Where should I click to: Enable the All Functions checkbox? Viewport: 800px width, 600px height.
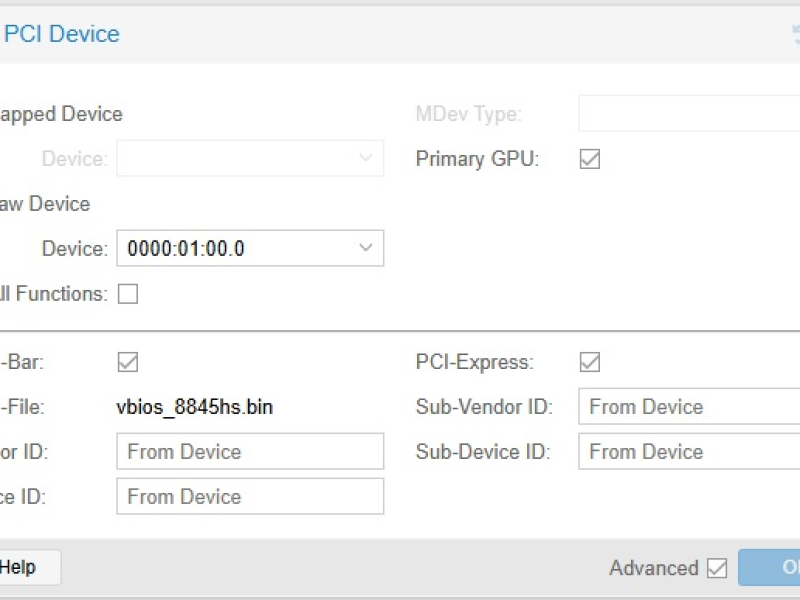pos(128,294)
